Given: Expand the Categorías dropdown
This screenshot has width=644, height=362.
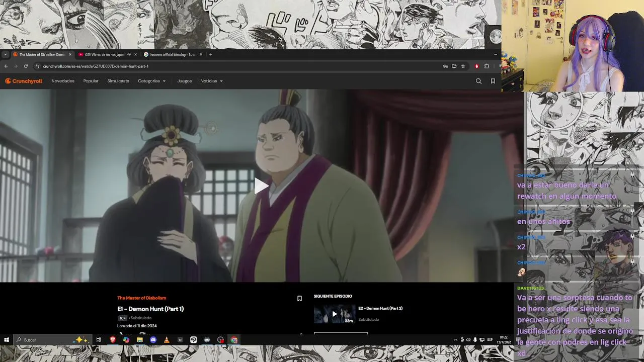Looking at the screenshot, I should pos(151,81).
